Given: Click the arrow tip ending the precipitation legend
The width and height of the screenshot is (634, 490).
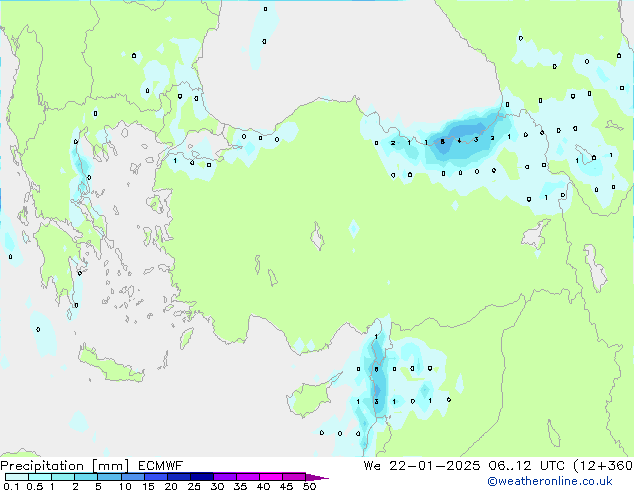Looking at the screenshot, I should click(x=324, y=478).
